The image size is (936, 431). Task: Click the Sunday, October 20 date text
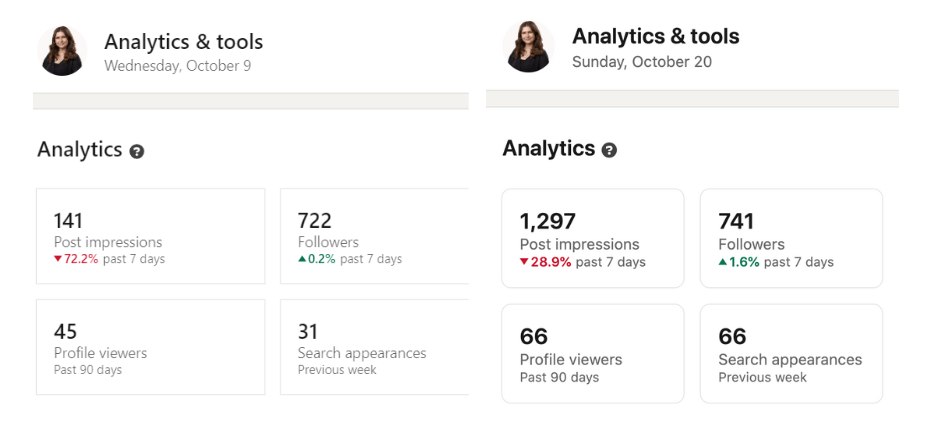pos(641,62)
